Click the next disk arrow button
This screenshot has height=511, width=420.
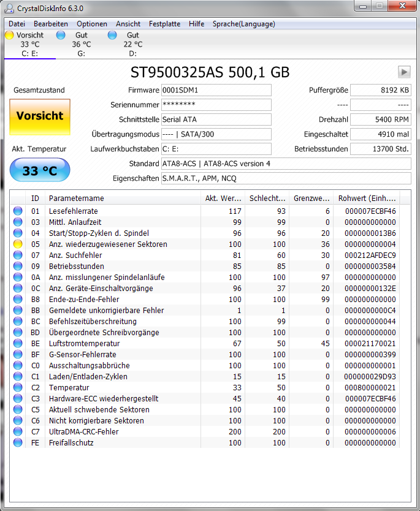tap(404, 72)
